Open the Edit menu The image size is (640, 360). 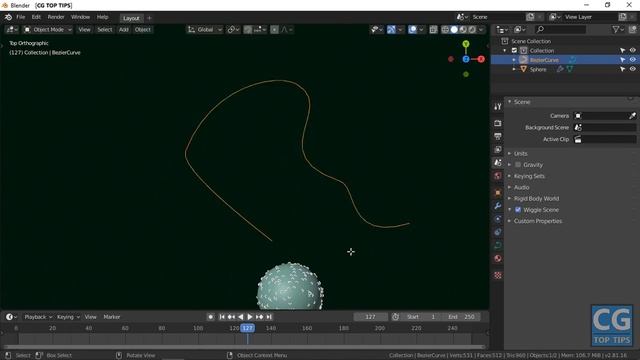click(36, 17)
